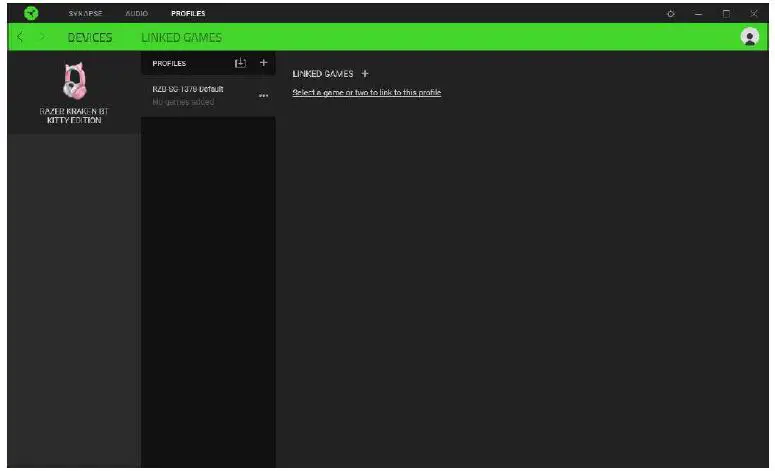Select the Profiles top tab
Screen dimensions: 775x471
tap(188, 13)
